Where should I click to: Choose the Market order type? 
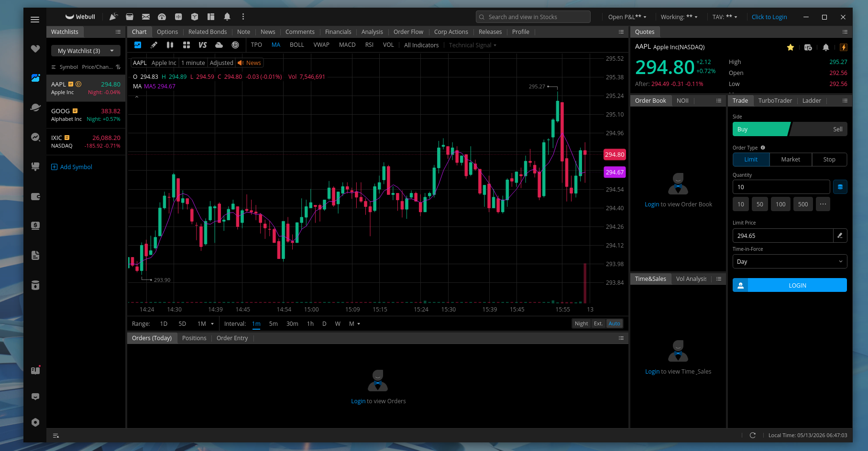click(791, 160)
